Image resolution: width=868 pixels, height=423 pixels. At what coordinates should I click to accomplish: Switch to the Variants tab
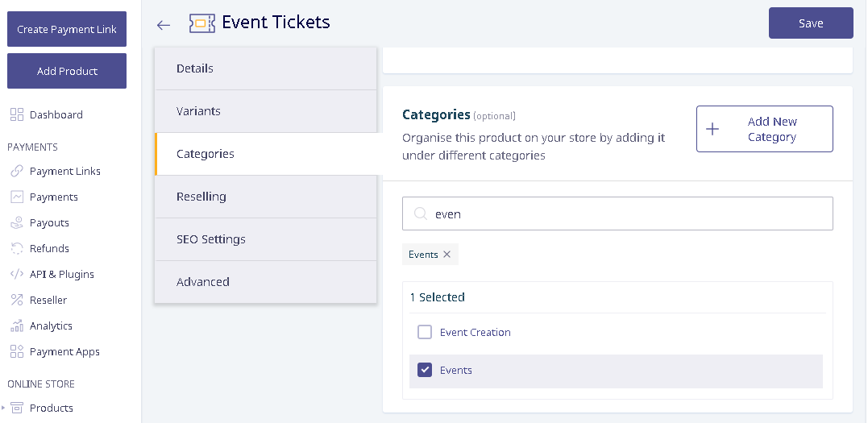(266, 110)
